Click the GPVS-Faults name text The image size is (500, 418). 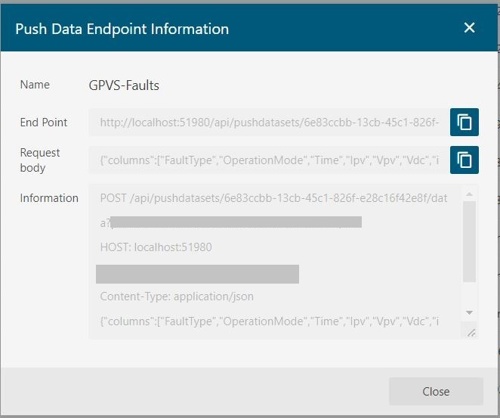point(124,85)
